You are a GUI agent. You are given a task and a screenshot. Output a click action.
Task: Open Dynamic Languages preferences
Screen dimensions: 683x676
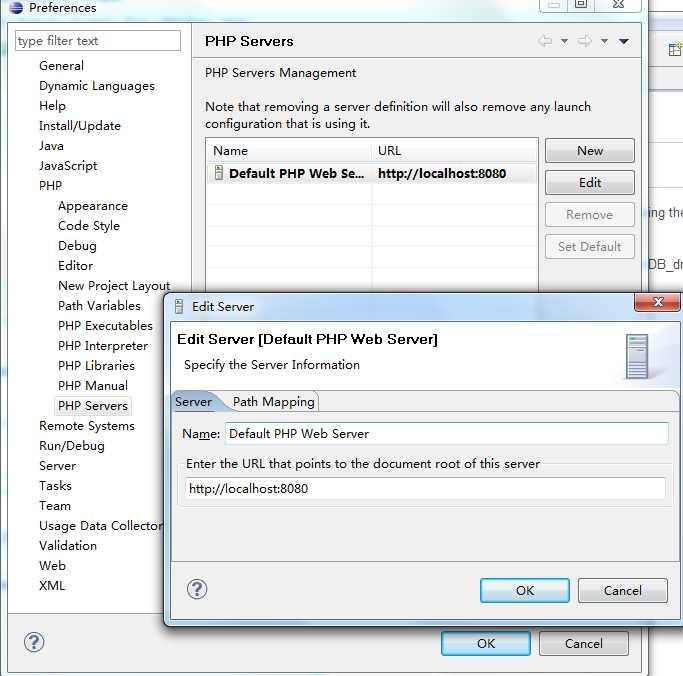97,86
